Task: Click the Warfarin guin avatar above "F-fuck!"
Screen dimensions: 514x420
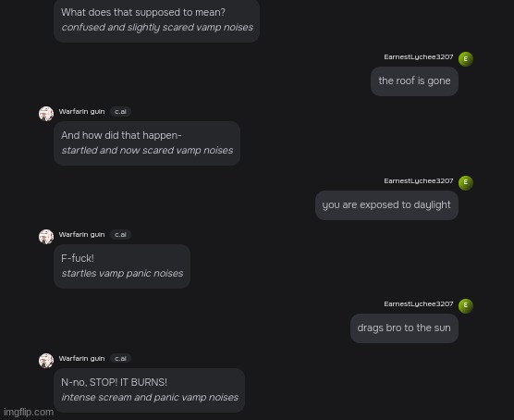Action: [46, 237]
